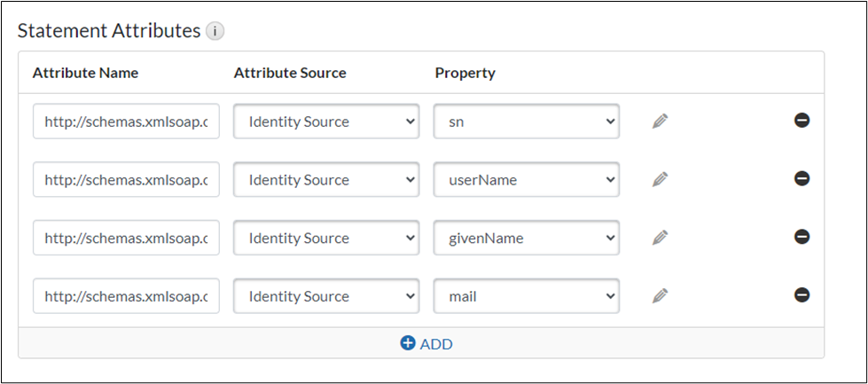Click pencil icon for userName row
868x384 pixels.
(659, 179)
